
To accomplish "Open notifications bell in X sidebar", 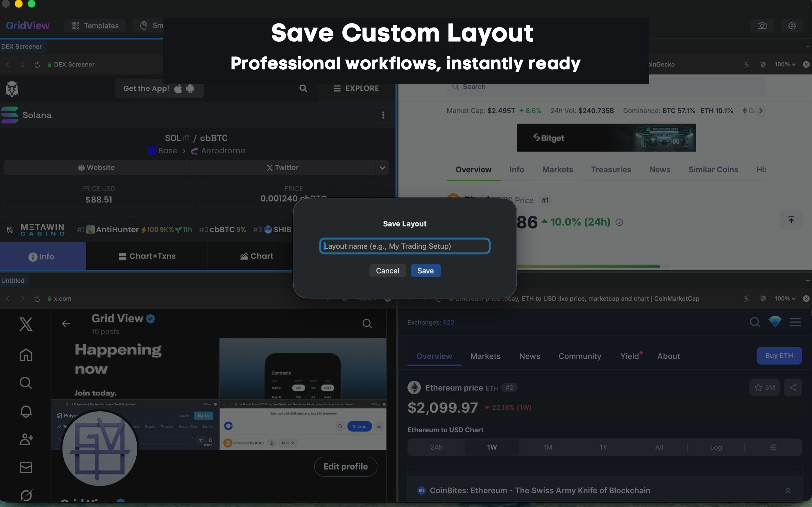I will coord(26,411).
